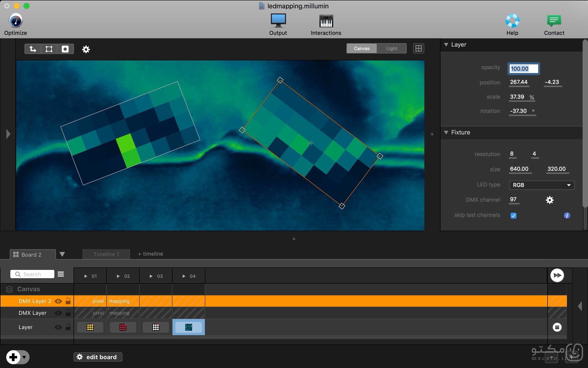588x368 pixels.
Task: Select the red LED grid media in column 02
Action: tap(123, 327)
